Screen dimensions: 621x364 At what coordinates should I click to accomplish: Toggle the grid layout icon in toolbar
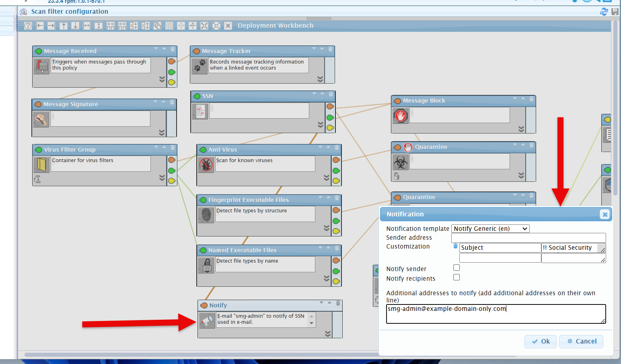(x=169, y=26)
